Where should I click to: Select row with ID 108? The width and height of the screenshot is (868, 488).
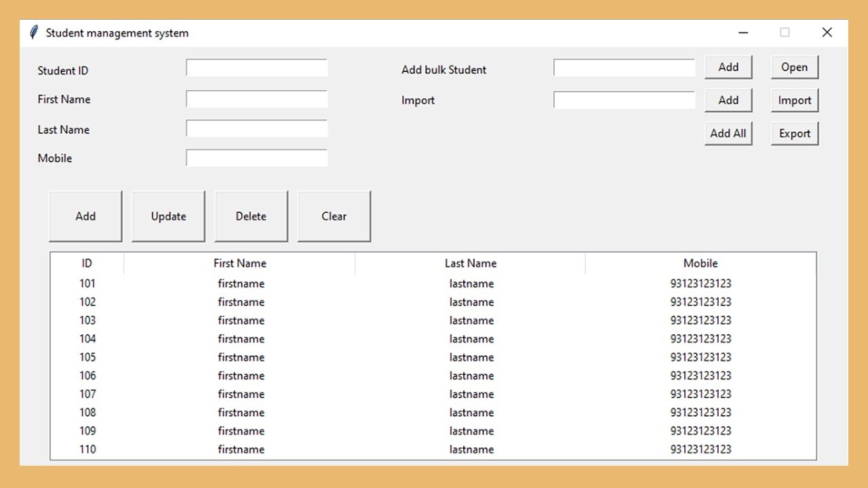tap(433, 412)
